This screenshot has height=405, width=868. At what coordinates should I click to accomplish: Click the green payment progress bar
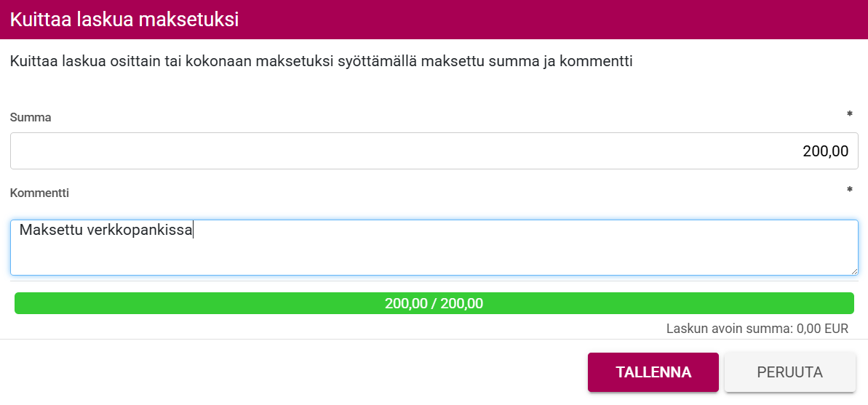coord(218,303)
